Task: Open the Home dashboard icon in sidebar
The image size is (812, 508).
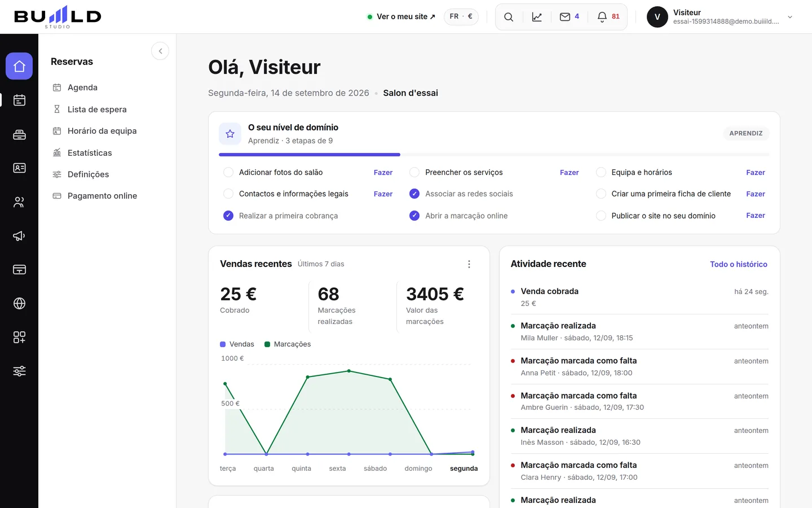Action: (19, 67)
